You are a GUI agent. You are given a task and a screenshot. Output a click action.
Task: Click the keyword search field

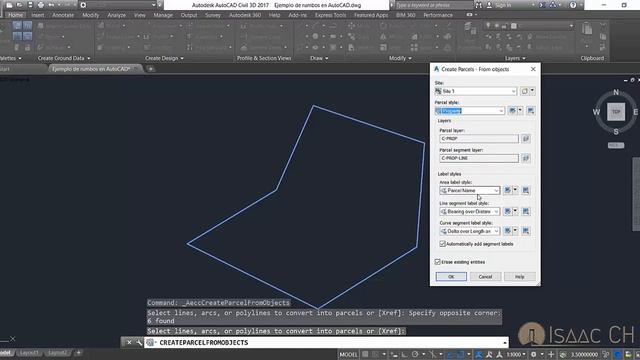433,5
